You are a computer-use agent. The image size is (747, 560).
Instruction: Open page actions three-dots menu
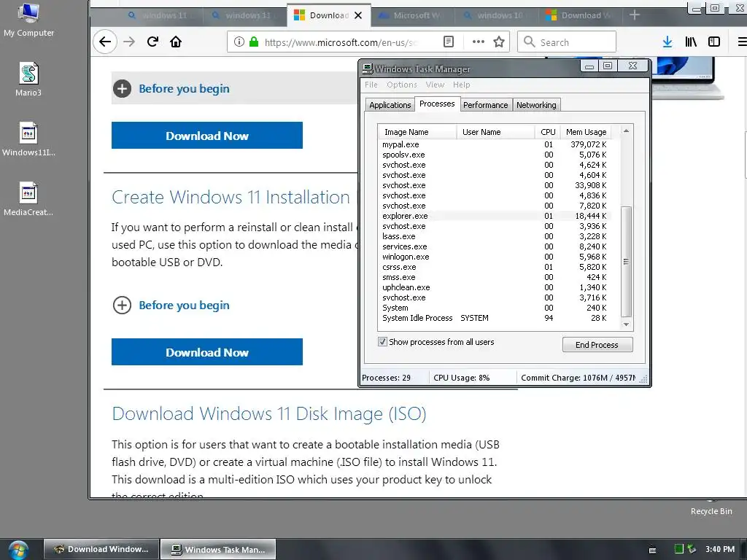479,42
